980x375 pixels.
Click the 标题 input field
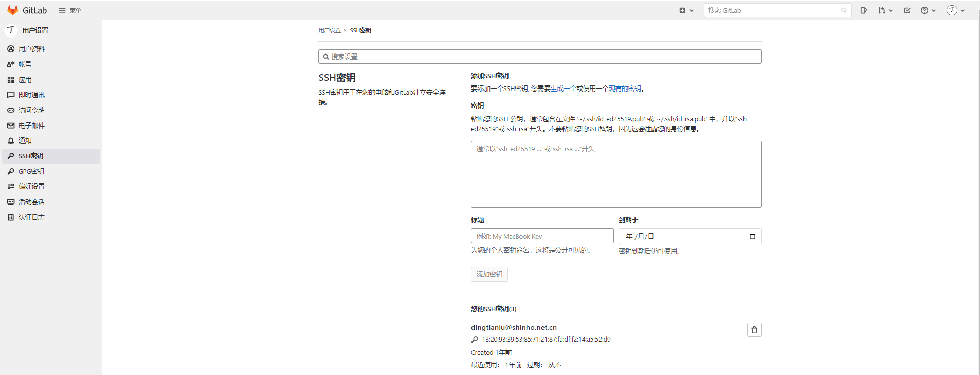point(542,236)
